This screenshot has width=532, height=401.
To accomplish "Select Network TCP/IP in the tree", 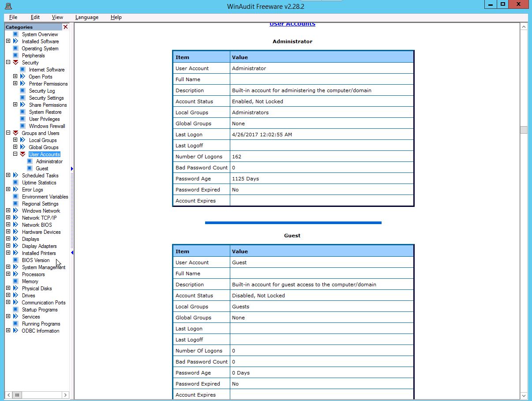I will point(39,218).
